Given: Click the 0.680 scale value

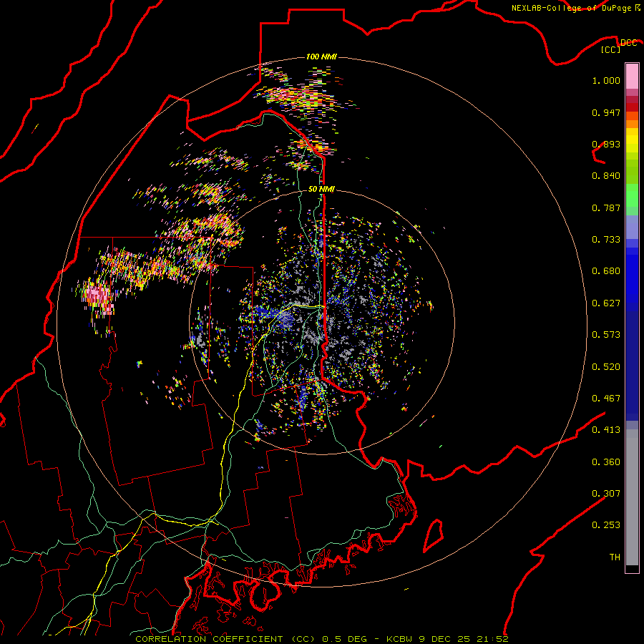Looking at the screenshot, I should (x=606, y=271).
